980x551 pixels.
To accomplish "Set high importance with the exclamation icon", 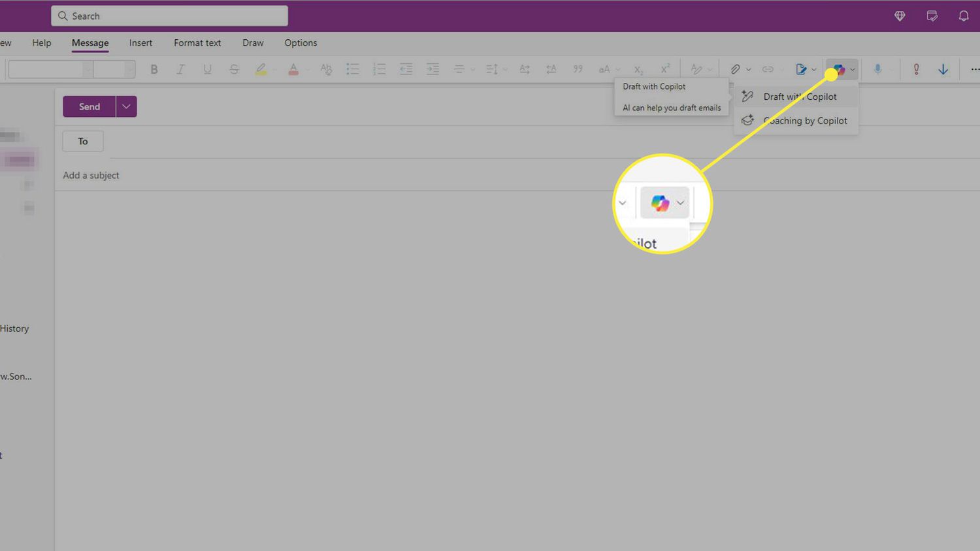I will 916,69.
